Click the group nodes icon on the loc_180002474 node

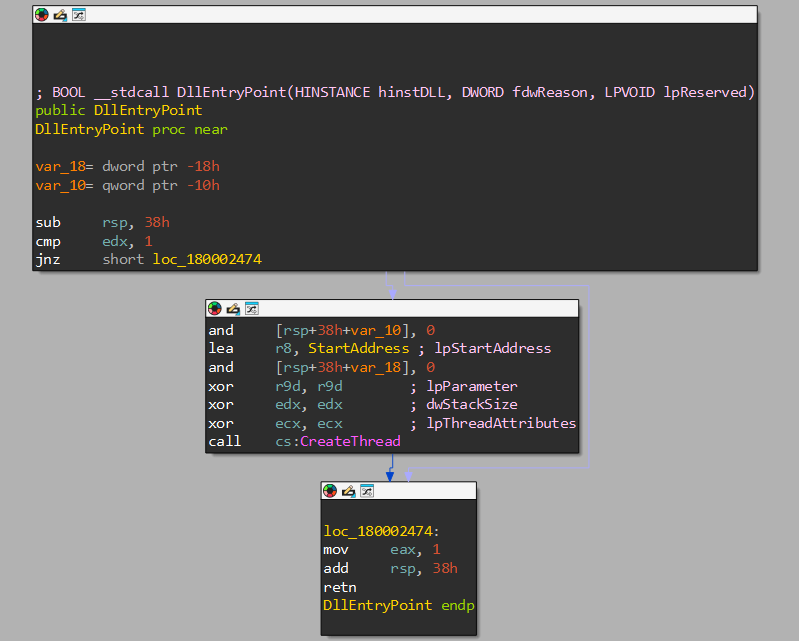(x=367, y=491)
